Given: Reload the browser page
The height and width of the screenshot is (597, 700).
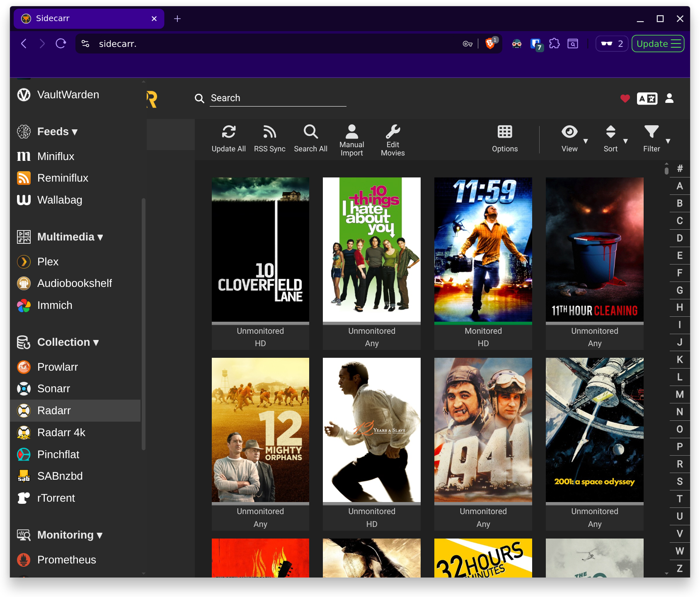Looking at the screenshot, I should coord(61,44).
